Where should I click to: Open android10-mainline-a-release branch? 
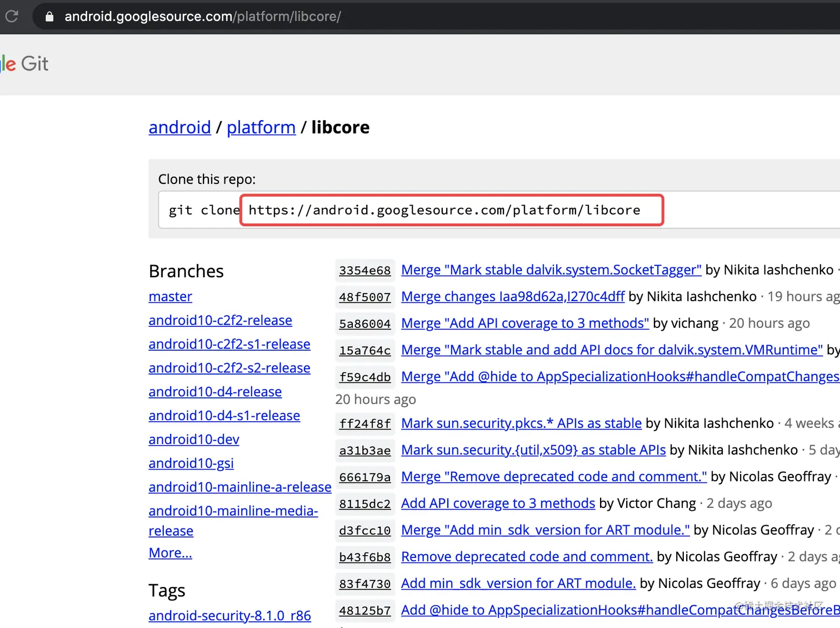coord(239,487)
